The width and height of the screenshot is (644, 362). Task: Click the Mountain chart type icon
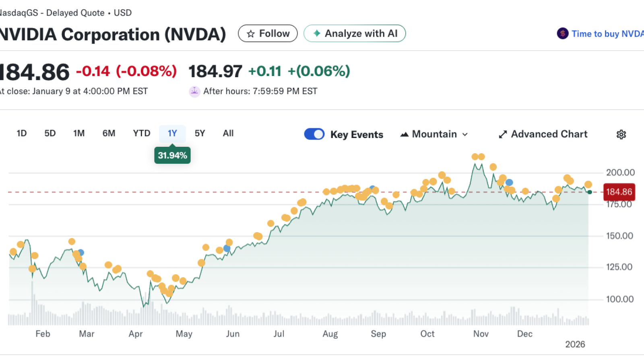click(x=404, y=134)
